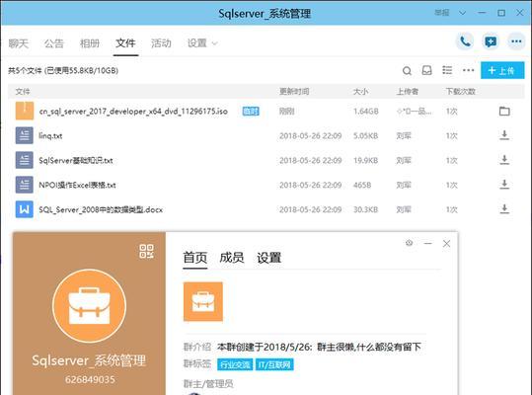Open the more options button beside chat icon
This screenshot has width=532, height=395.
516,41
